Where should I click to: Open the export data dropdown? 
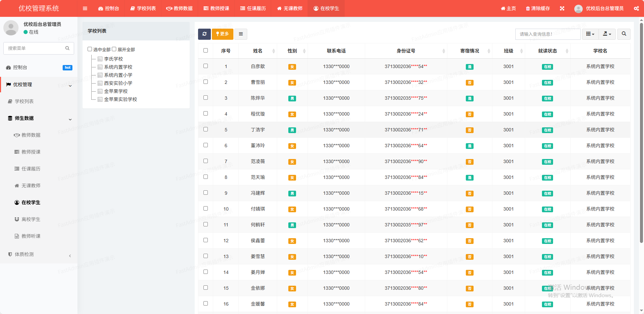pos(607,34)
